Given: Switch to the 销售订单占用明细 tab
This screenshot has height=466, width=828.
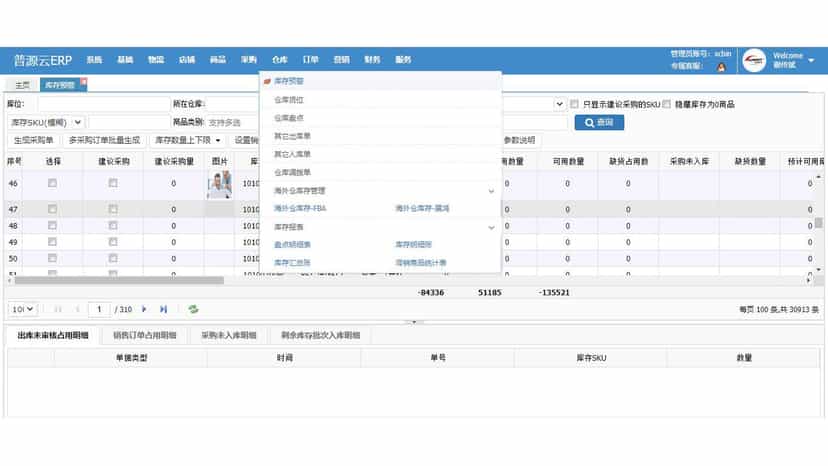Looking at the screenshot, I should (145, 335).
